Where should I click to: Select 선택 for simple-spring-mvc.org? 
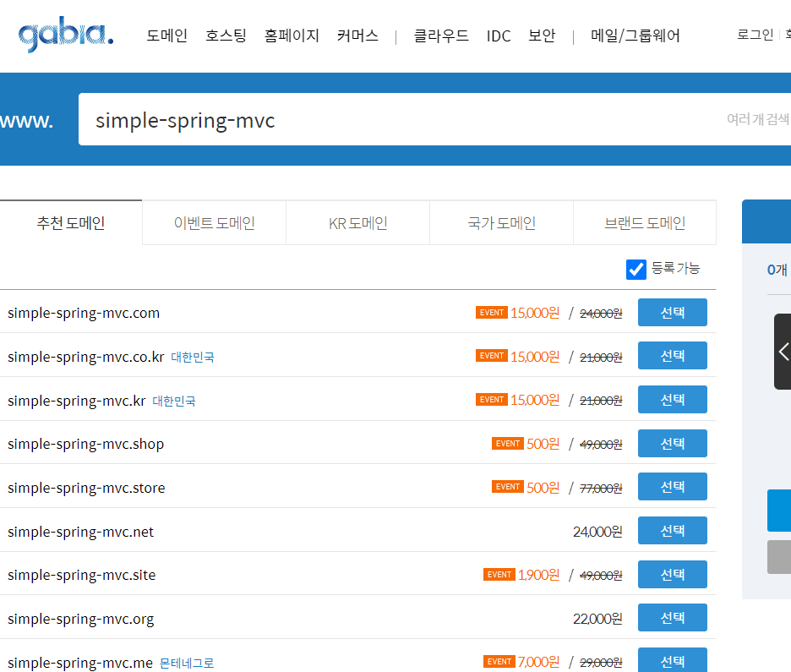(x=673, y=618)
